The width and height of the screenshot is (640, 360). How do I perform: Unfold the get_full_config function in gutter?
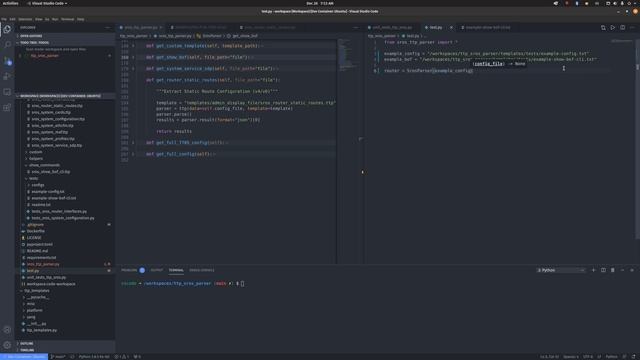click(x=133, y=154)
